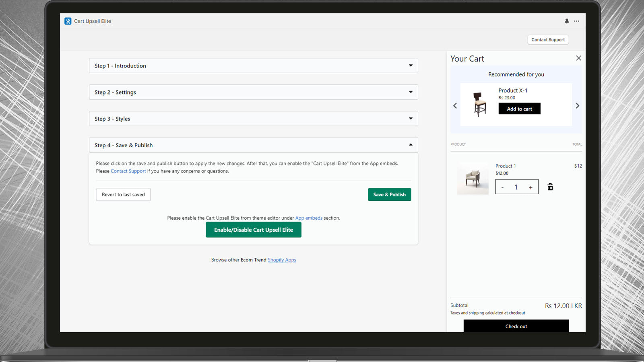Click the quantity input field for Product 1
This screenshot has width=644, height=362.
[x=516, y=187]
